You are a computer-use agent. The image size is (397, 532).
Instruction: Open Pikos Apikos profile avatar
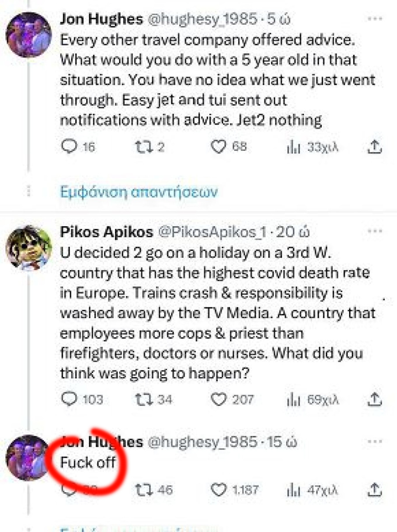pyautogui.click(x=29, y=248)
